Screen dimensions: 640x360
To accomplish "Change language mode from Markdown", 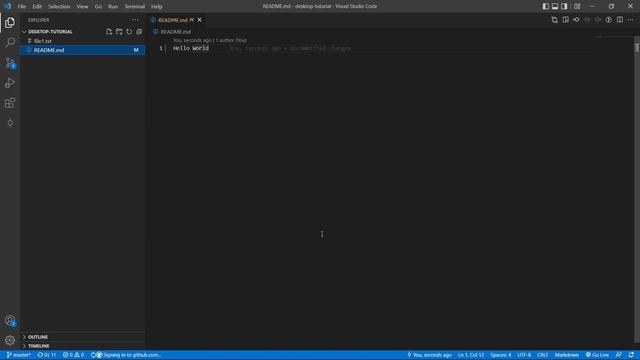I will click(x=567, y=355).
